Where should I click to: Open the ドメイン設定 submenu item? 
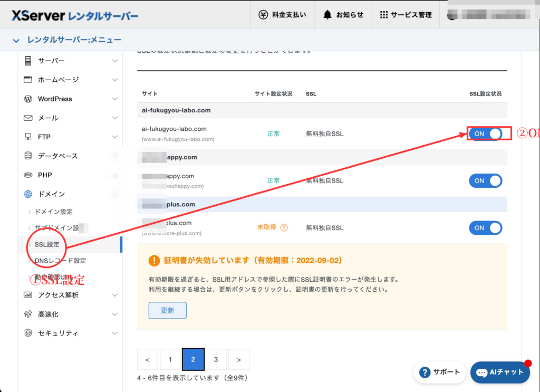click(x=54, y=212)
